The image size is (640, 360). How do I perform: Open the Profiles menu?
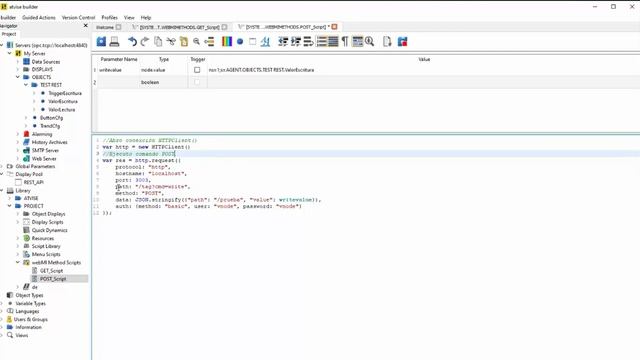point(109,18)
